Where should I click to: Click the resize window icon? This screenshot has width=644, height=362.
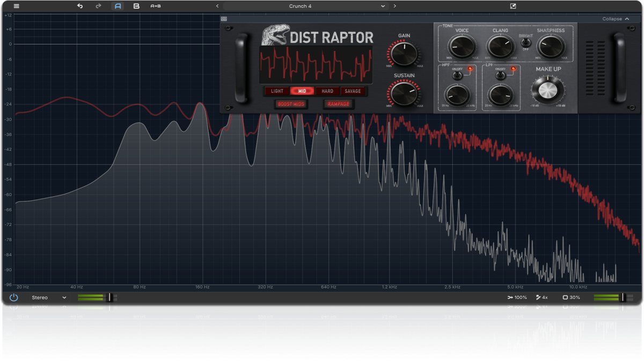(x=513, y=6)
